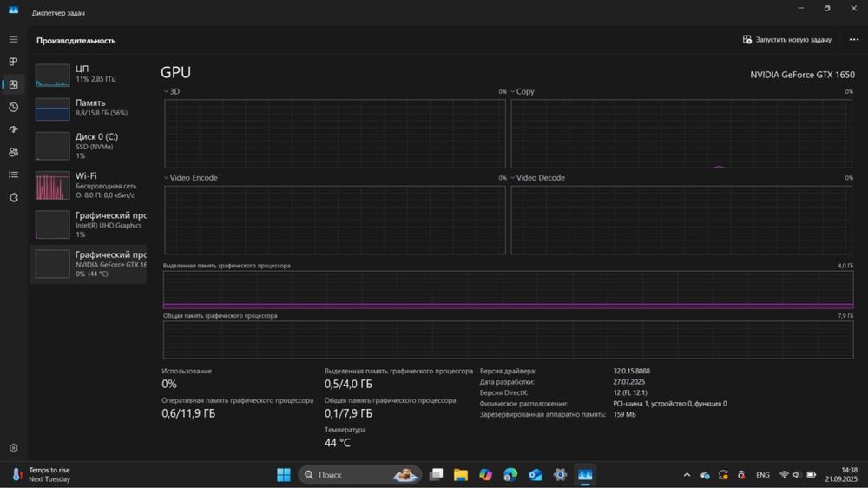Click the ENG language indicator

click(x=763, y=475)
